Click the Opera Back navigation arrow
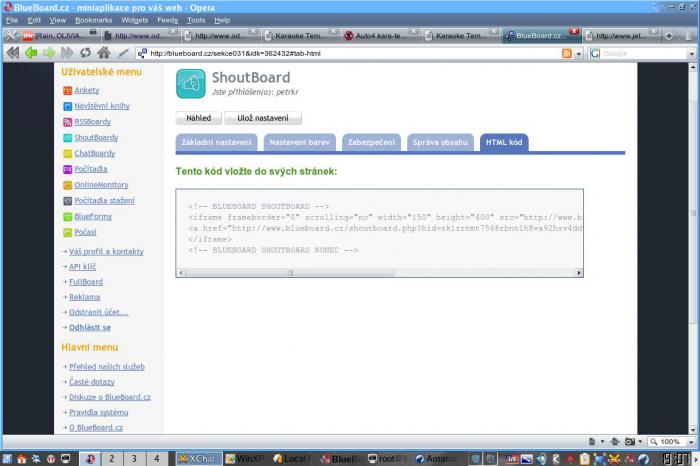The image size is (700, 466). [x=31, y=53]
